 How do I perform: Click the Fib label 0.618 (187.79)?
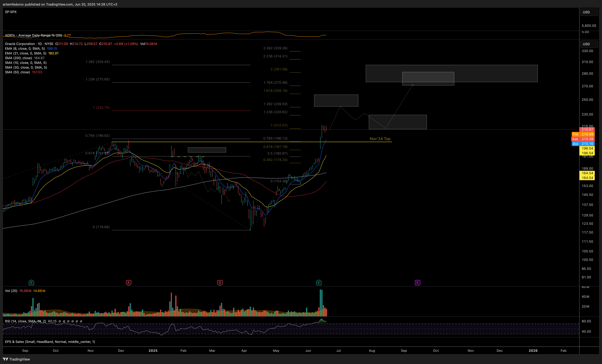pyautogui.click(x=275, y=147)
